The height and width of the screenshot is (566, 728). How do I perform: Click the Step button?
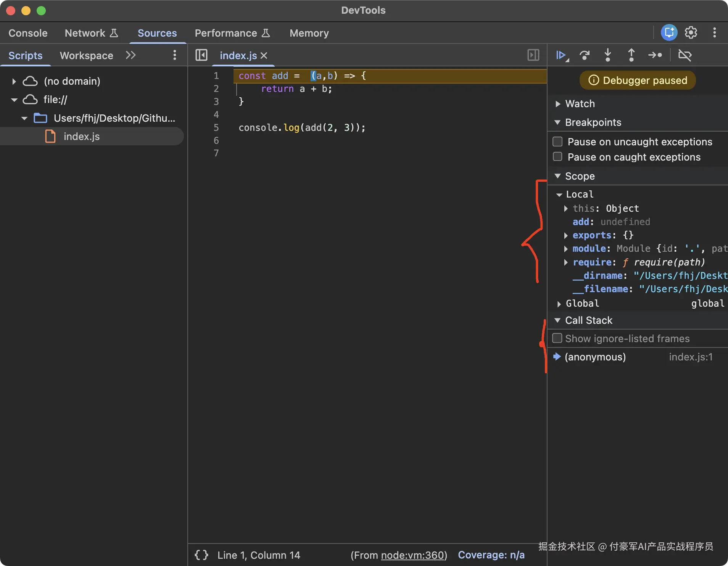(x=655, y=55)
